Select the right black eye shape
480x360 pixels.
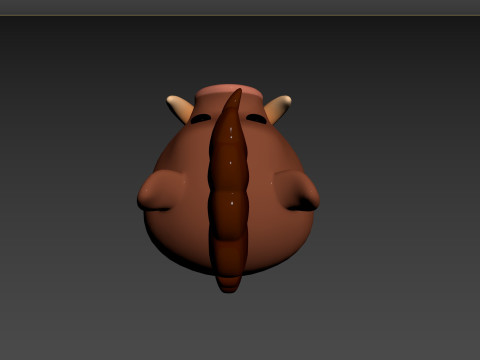256,118
